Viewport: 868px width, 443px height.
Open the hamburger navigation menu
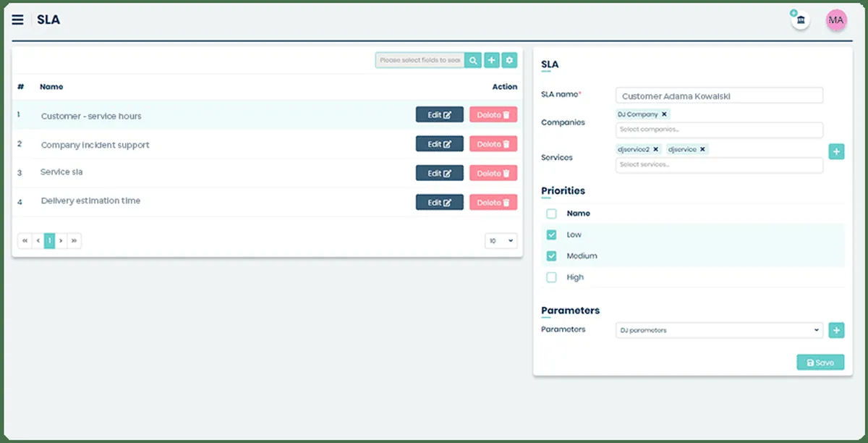pos(17,20)
